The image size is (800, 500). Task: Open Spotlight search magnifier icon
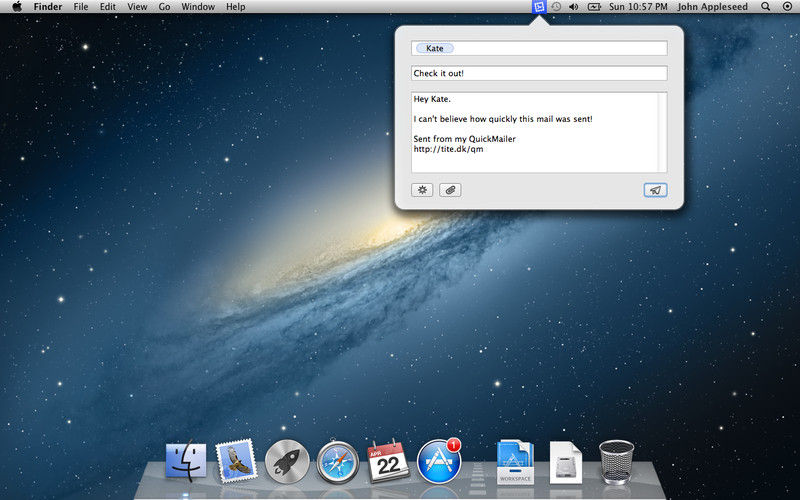(x=765, y=7)
